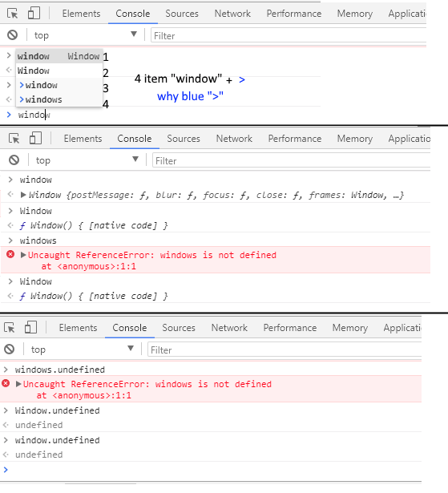The height and width of the screenshot is (493, 448).
Task: Open Application tab in top DevTools panel
Action: tap(407, 14)
